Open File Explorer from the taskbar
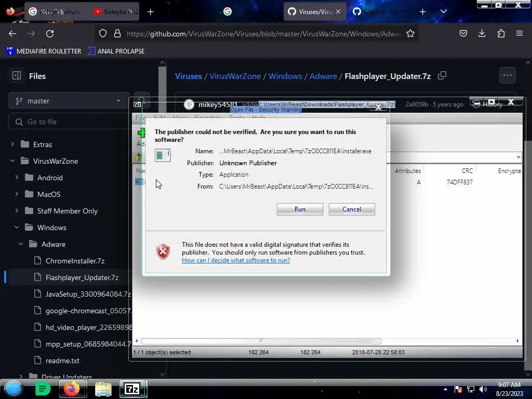Viewport: 532px width, 399px height. pyautogui.click(x=103, y=389)
